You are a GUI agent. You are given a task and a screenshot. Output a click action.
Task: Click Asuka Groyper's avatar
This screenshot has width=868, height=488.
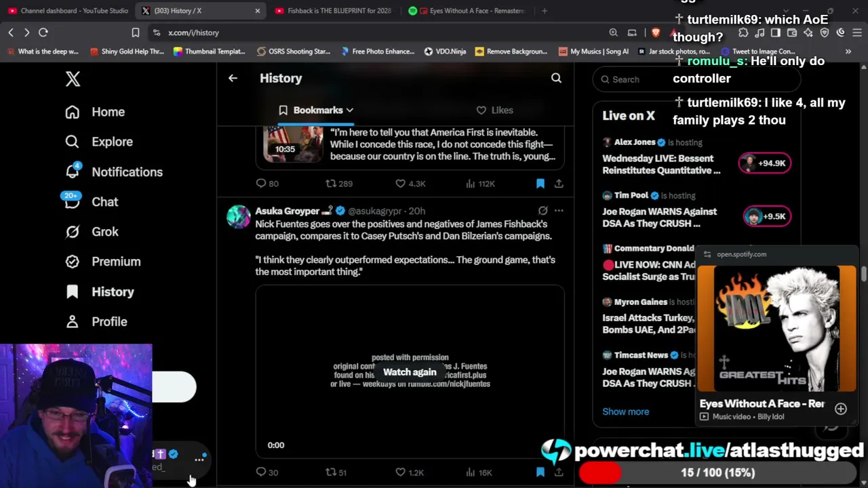click(x=239, y=217)
